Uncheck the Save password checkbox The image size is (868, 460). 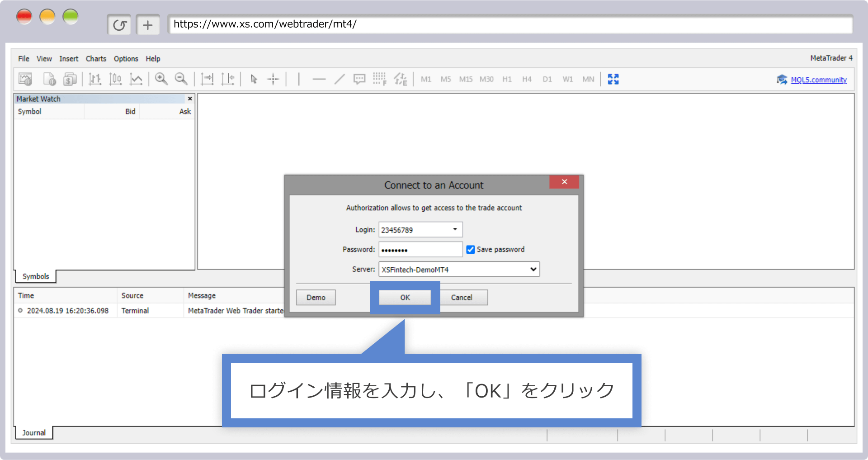pyautogui.click(x=471, y=250)
